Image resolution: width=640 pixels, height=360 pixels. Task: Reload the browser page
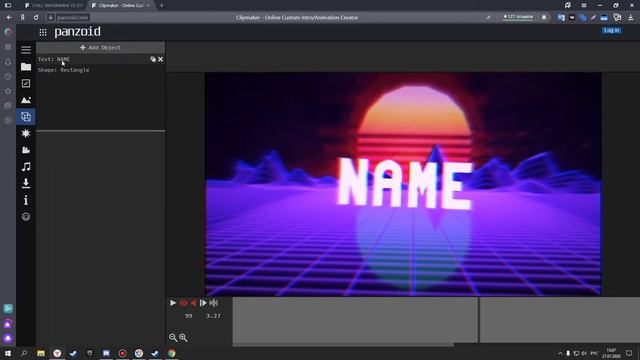pos(36,18)
